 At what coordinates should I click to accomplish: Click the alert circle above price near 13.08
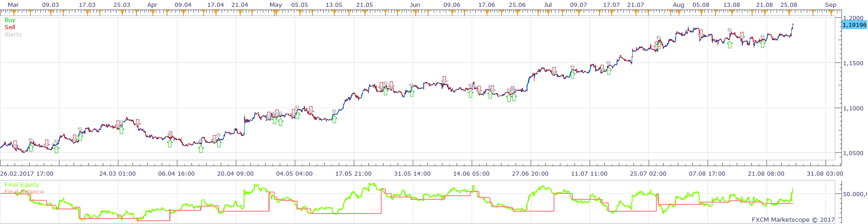730,30
